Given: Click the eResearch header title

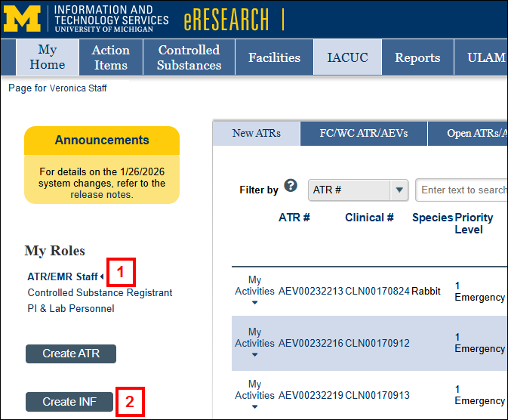Looking at the screenshot, I should tap(226, 20).
